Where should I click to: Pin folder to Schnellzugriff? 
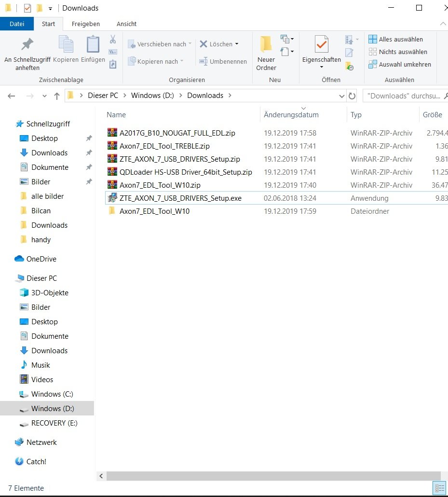coord(27,53)
